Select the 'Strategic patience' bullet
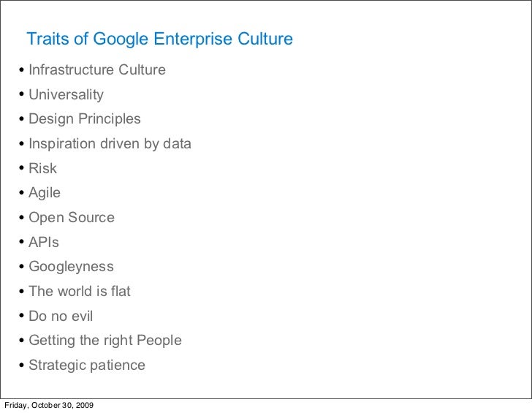The height and width of the screenshot is (413, 532). click(87, 365)
